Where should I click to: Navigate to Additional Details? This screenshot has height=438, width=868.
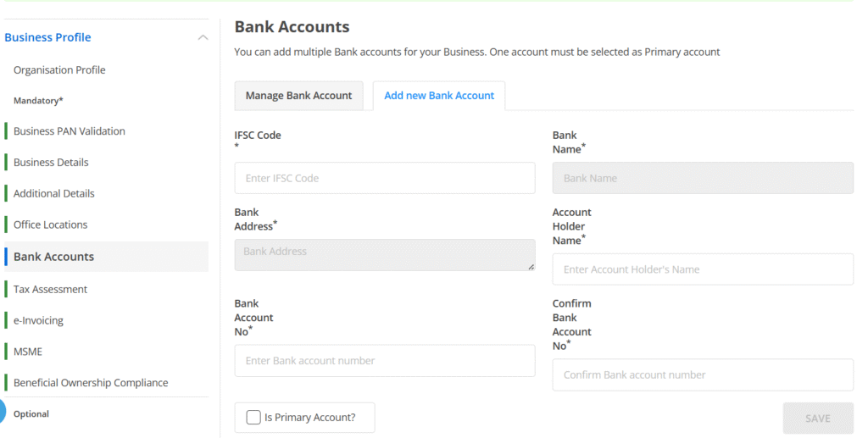coord(54,194)
